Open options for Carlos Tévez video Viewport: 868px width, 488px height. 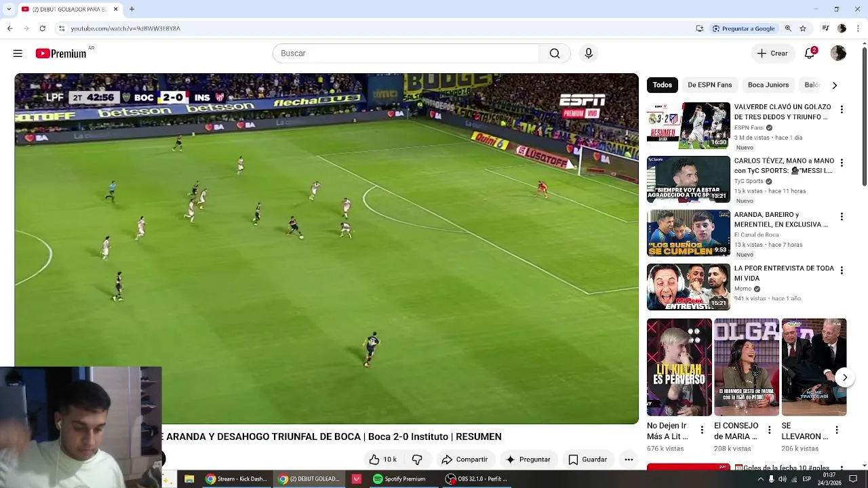click(842, 163)
